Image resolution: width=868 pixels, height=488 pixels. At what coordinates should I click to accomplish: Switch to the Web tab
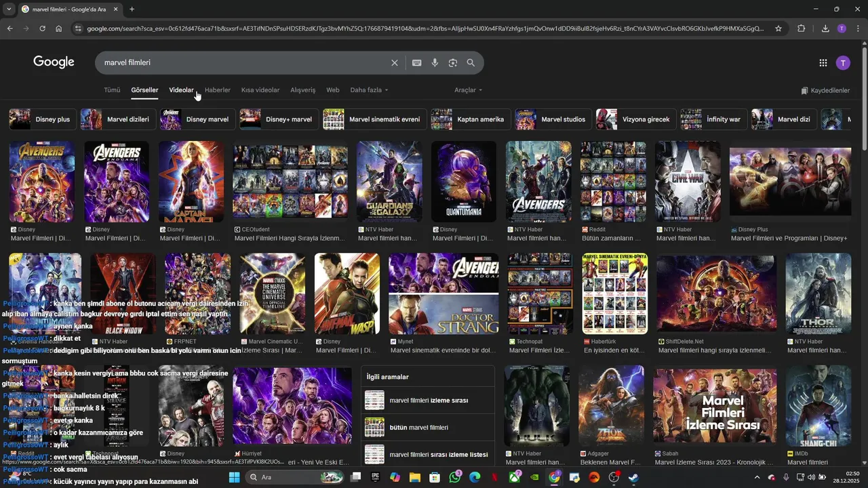(333, 90)
